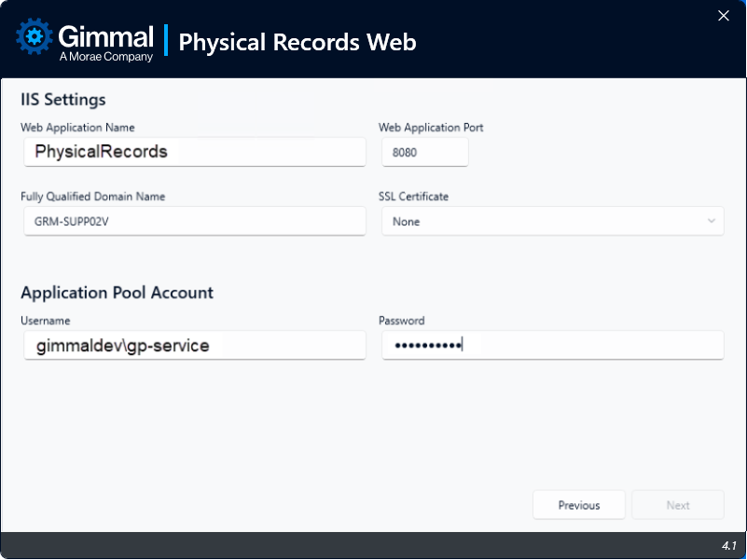Click the SSL Certificate field label

tap(413, 197)
